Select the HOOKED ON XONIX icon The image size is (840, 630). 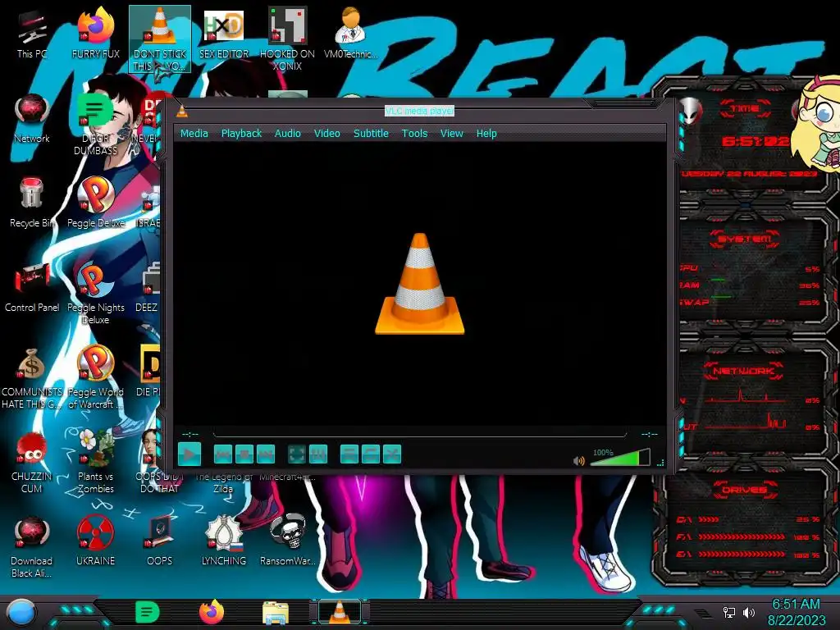coord(287,39)
